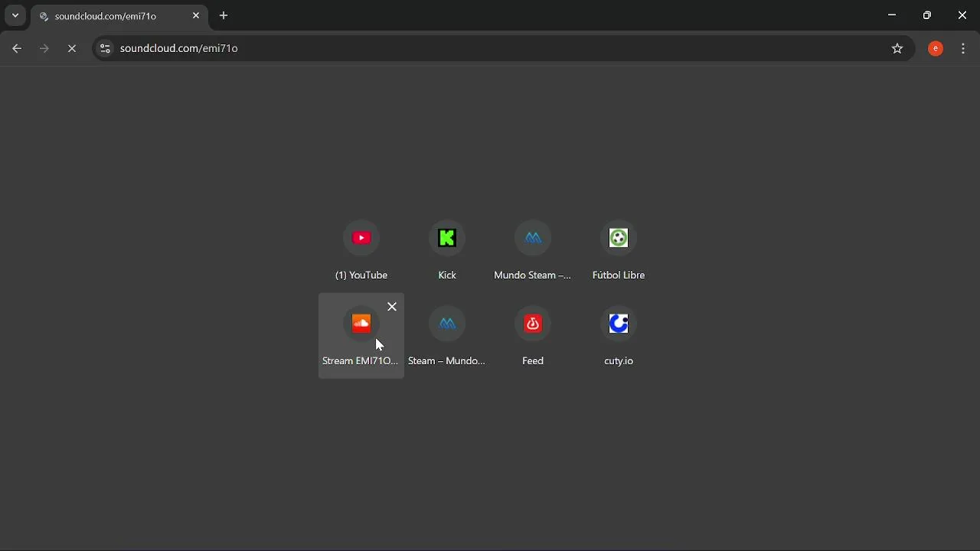Click the '(1) YouTube' label
The image size is (980, 551).
[361, 276]
